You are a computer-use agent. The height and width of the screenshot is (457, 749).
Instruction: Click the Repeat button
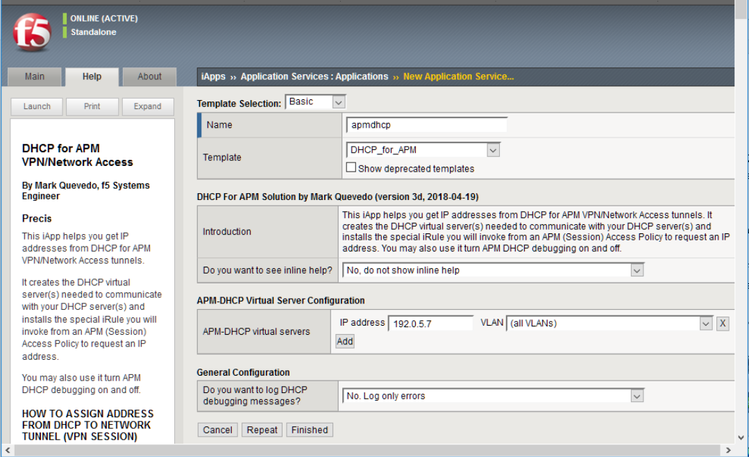(262, 430)
